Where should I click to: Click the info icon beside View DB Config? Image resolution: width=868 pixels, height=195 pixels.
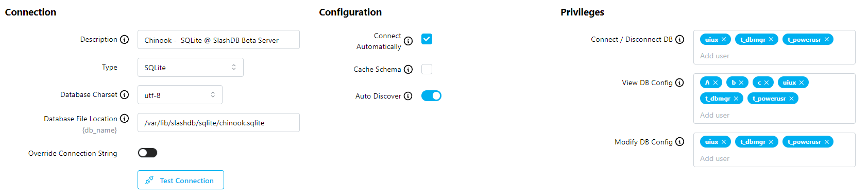point(679,83)
